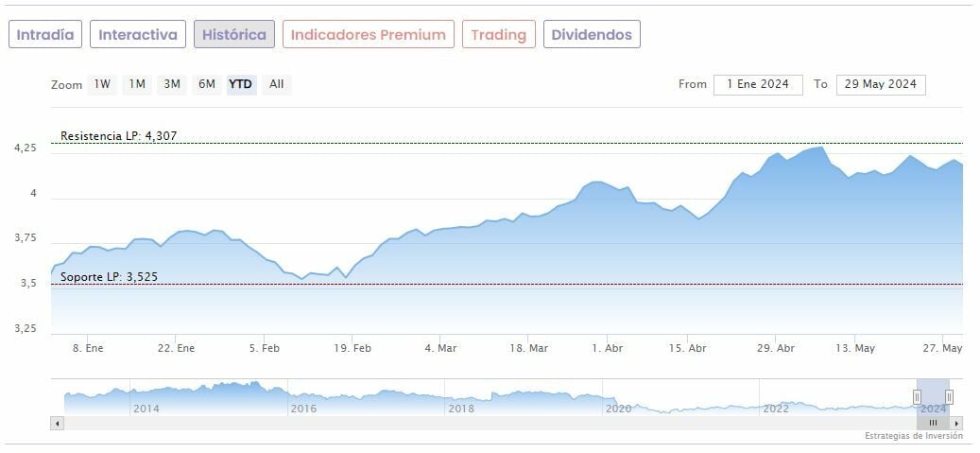Click the left range handle in navigator
980x453 pixels.
[x=917, y=396]
